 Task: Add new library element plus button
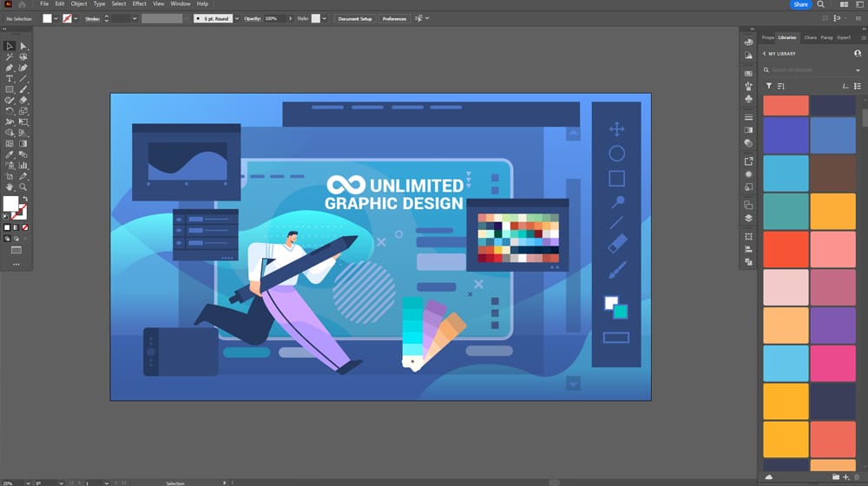(x=845, y=476)
